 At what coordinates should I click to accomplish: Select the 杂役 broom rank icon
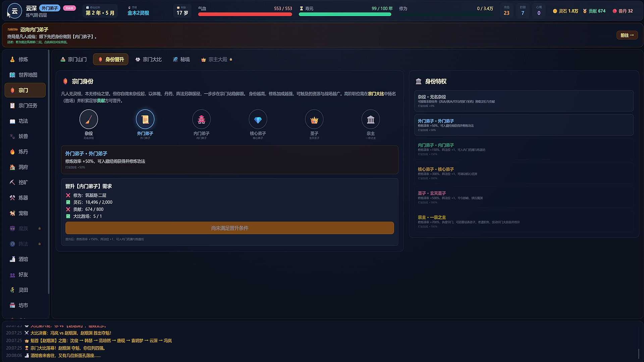pos(89,119)
